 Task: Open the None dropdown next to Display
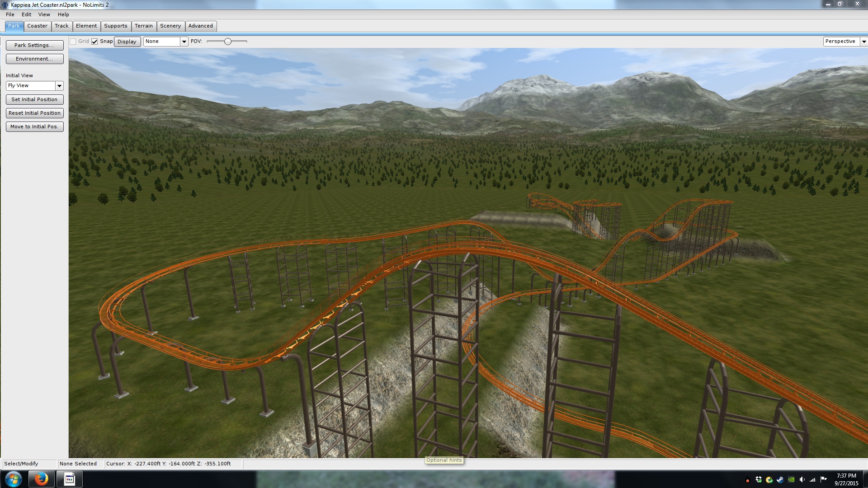click(x=184, y=42)
